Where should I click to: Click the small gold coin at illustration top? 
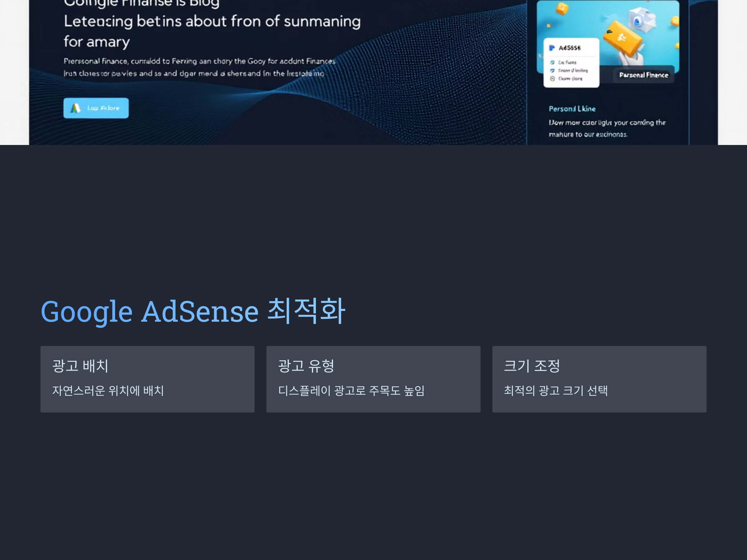tap(562, 9)
